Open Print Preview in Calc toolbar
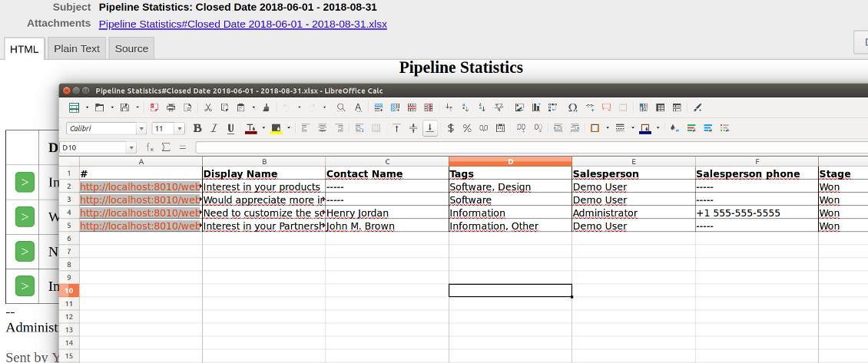868x363 pixels. (x=187, y=107)
